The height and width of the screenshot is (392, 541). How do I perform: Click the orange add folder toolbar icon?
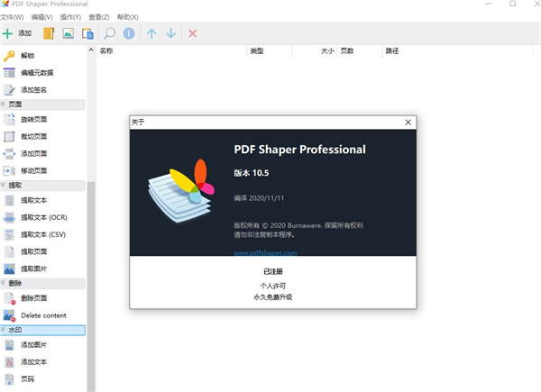click(49, 33)
